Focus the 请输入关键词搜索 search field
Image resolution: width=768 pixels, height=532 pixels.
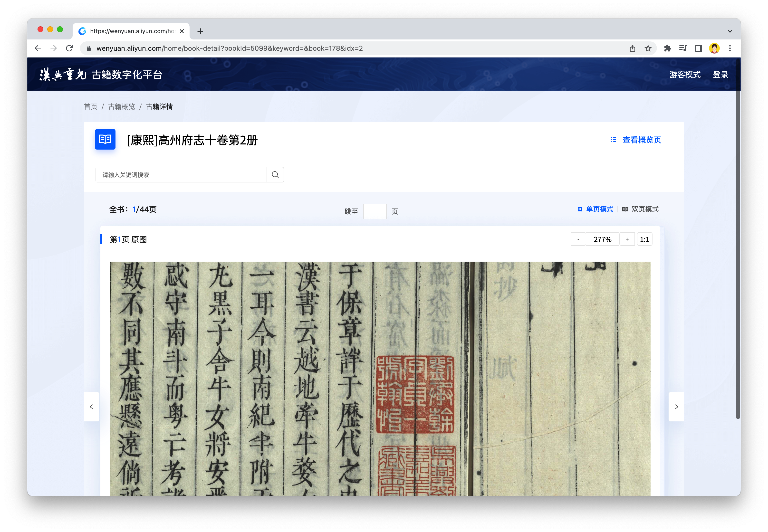181,175
